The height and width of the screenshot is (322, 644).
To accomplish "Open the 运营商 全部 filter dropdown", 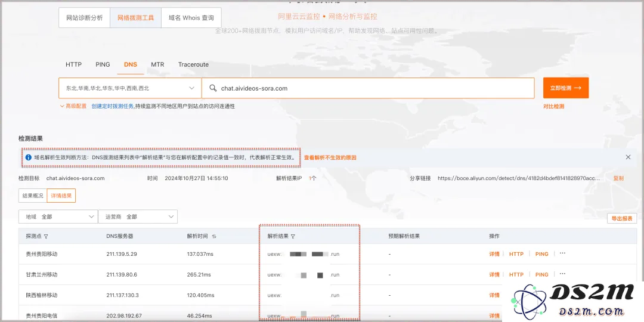I will pos(138,216).
